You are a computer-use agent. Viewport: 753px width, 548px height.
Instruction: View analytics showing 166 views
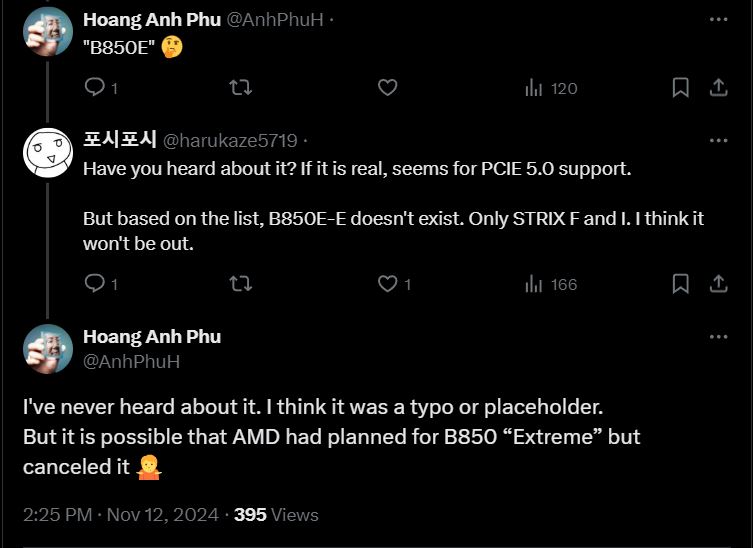(551, 284)
